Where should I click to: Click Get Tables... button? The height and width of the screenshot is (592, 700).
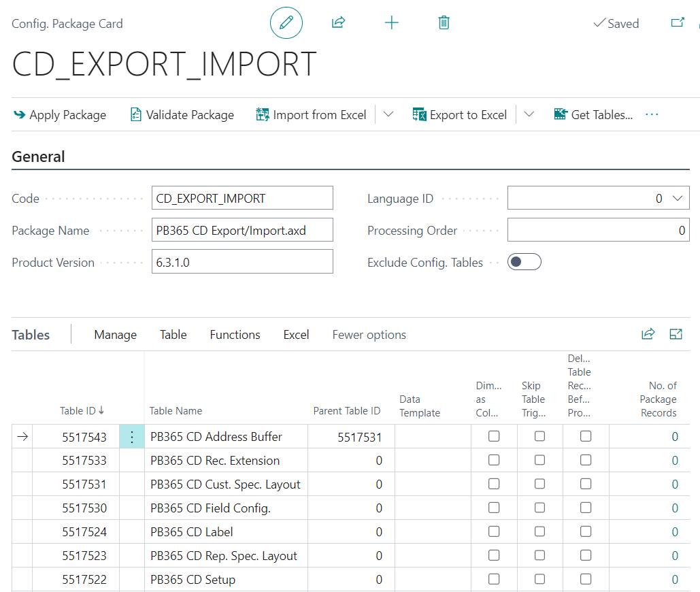(x=593, y=115)
